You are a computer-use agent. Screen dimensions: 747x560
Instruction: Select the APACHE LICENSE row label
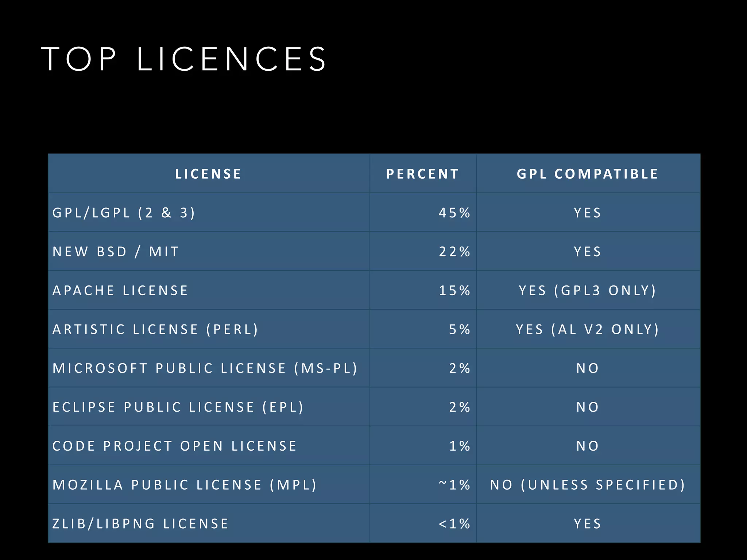[x=120, y=291]
